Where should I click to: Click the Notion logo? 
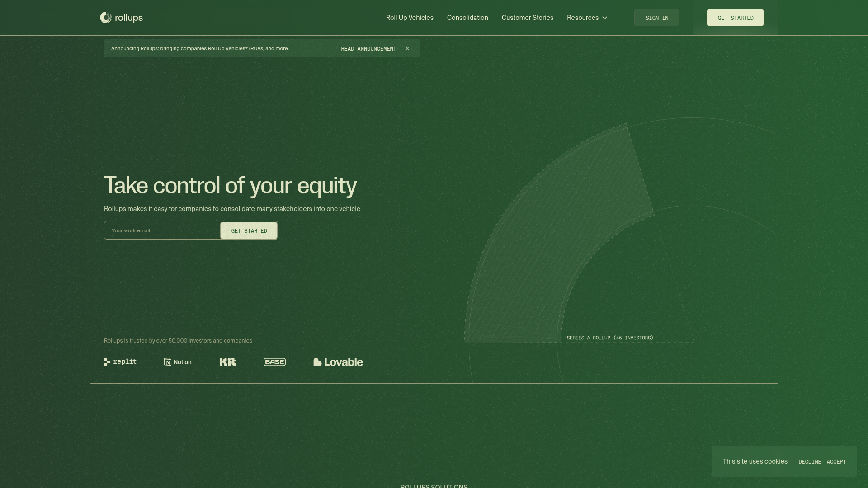pos(178,362)
